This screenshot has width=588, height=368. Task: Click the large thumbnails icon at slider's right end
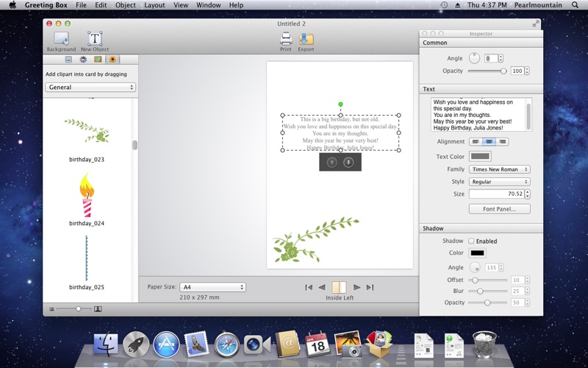(x=98, y=309)
